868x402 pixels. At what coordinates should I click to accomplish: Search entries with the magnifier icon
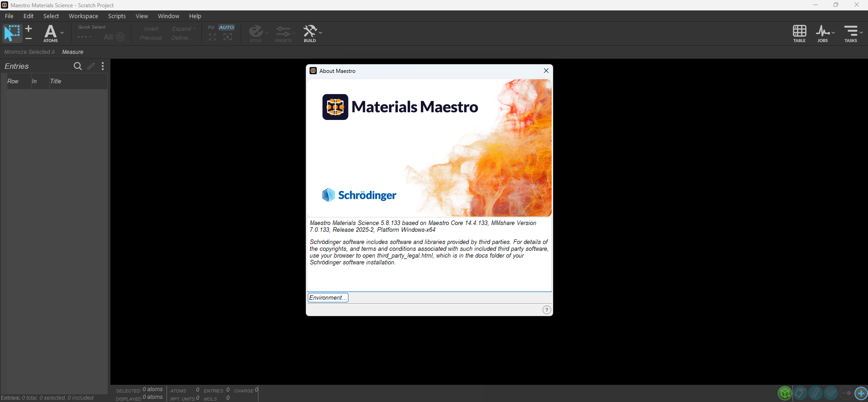coord(78,66)
